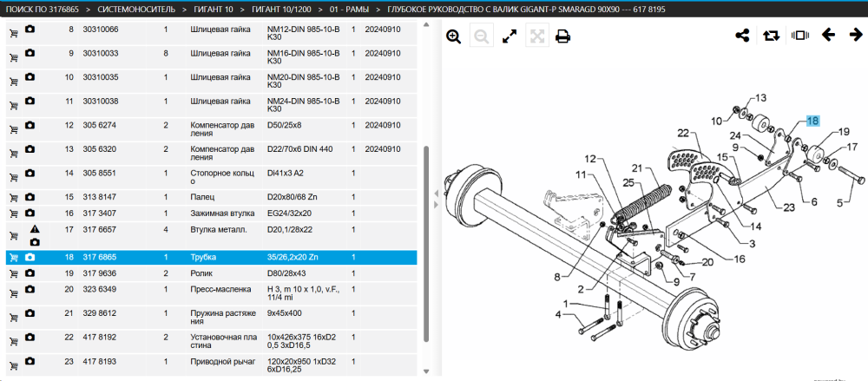Click scroll-up arrow of parts list
The image size is (868, 381).
426,25
